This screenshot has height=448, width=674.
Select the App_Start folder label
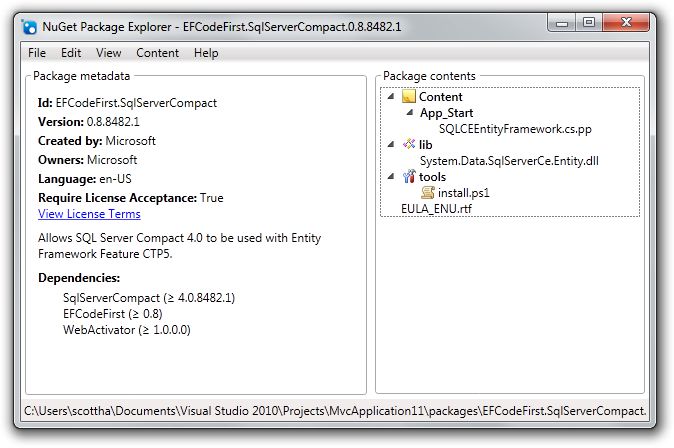tap(446, 113)
